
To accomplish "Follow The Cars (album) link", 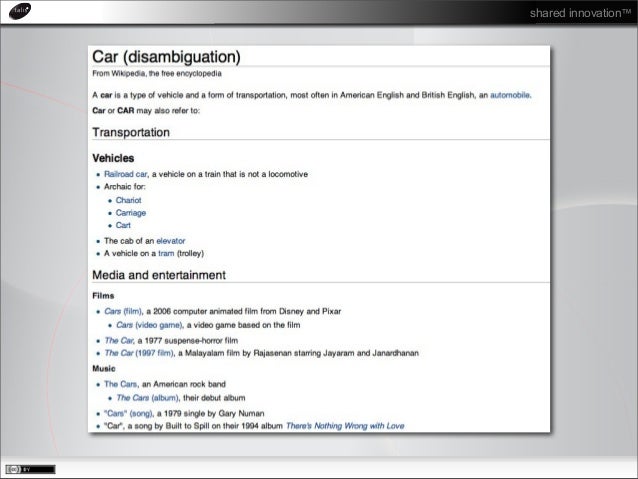I will pyautogui.click(x=147, y=398).
